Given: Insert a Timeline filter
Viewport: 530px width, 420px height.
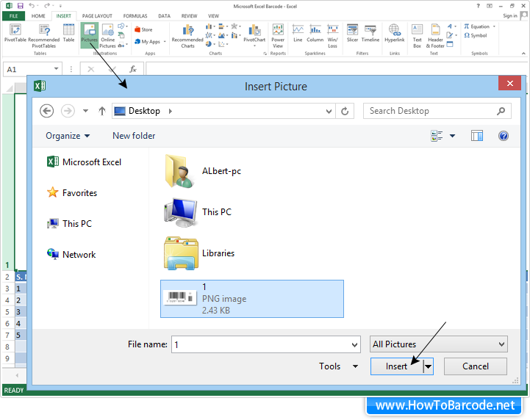Looking at the screenshot, I should [370, 33].
